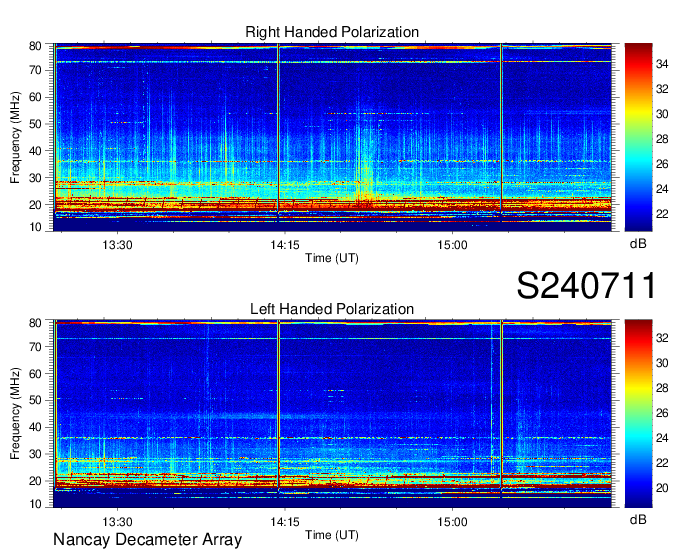Click the 40 MHz tick of Right Handed plot

(x=35, y=150)
